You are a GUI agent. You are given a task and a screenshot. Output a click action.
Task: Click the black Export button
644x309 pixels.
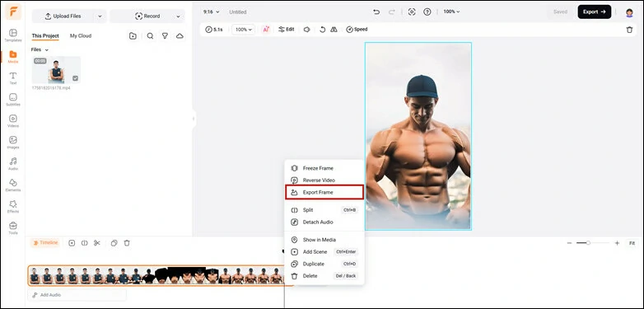(x=595, y=12)
